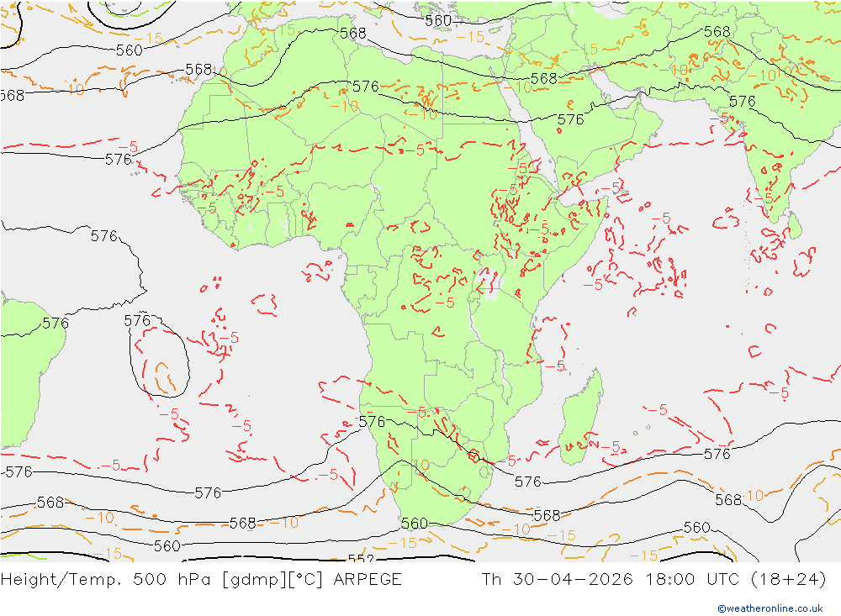Click the 576 label over Namibia
Screen dimensions: 841x616
(372, 421)
